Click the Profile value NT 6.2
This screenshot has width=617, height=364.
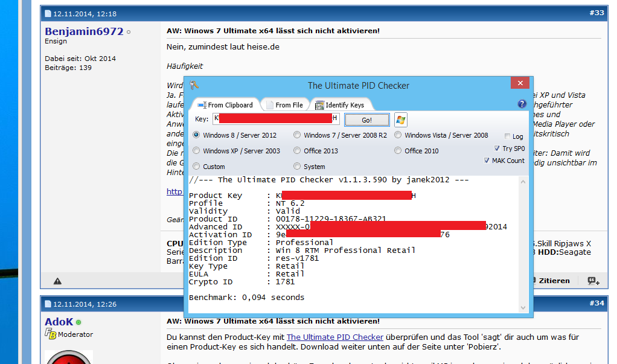coord(290,203)
